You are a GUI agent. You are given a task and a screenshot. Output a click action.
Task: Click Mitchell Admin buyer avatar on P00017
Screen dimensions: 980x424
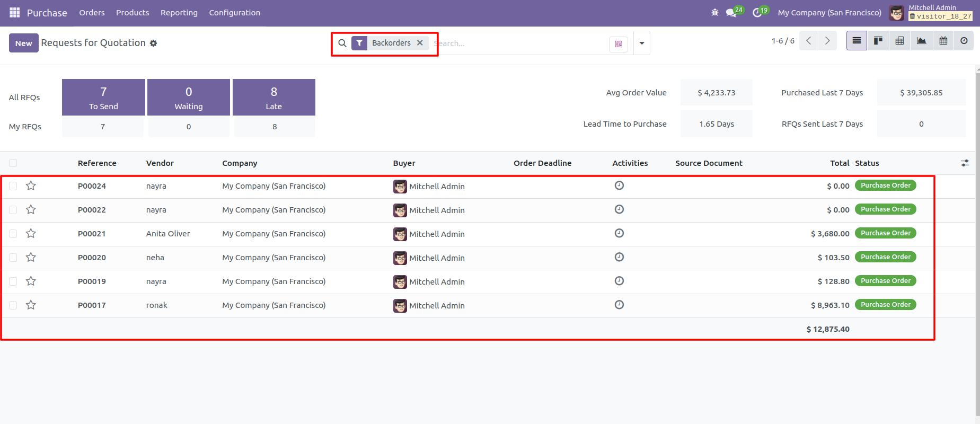tap(400, 306)
